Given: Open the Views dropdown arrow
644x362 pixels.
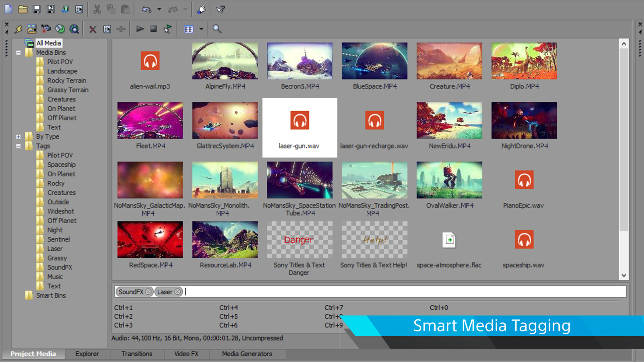Looking at the screenshot, I should coord(201,29).
